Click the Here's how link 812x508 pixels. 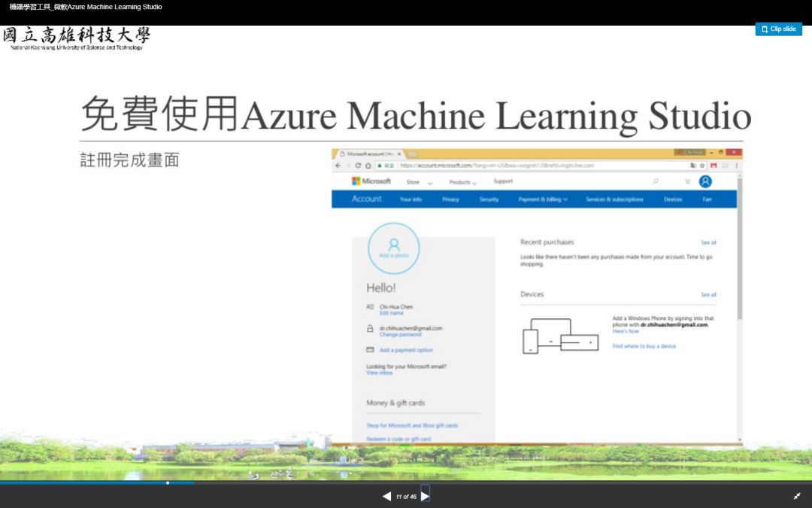(x=626, y=331)
